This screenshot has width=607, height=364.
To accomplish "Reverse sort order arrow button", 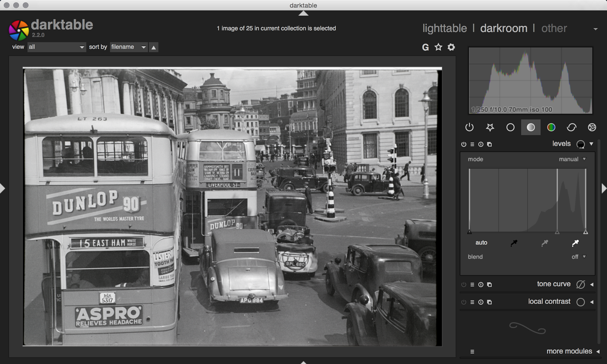I will tap(154, 47).
